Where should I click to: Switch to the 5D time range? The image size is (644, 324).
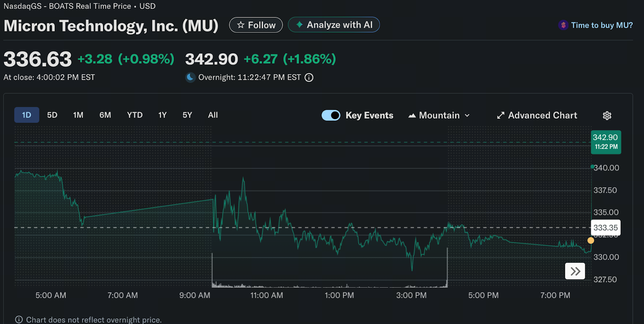coord(52,115)
